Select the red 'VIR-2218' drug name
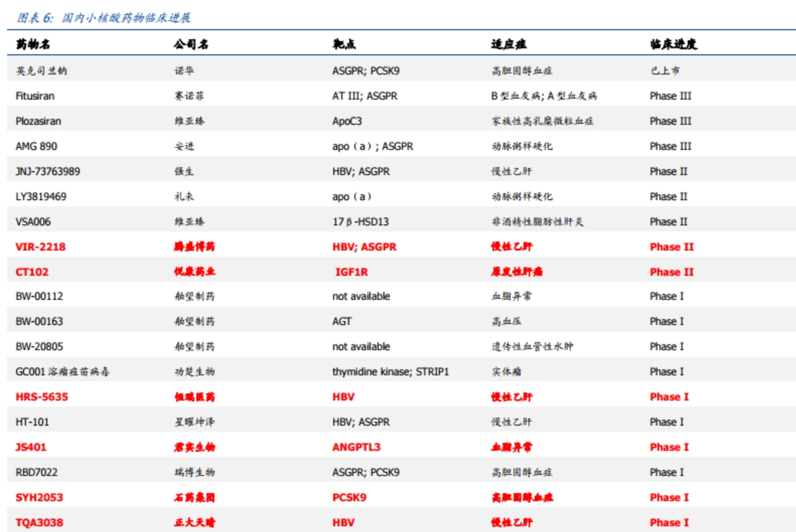Image resolution: width=796 pixels, height=532 pixels. tap(41, 247)
